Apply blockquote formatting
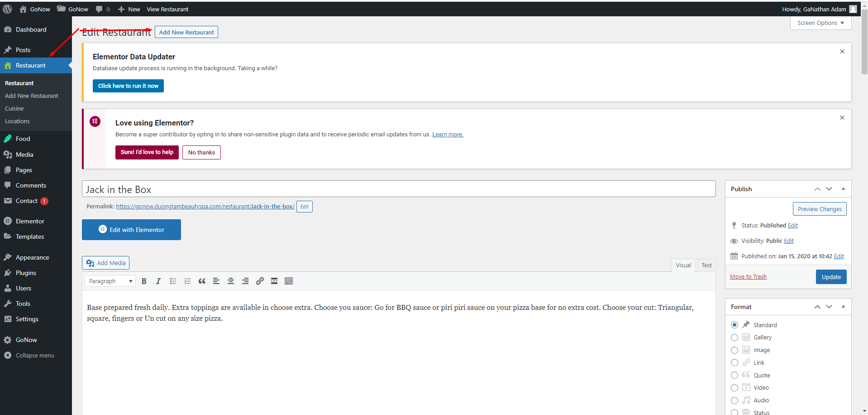The image size is (868, 415). pyautogui.click(x=202, y=281)
